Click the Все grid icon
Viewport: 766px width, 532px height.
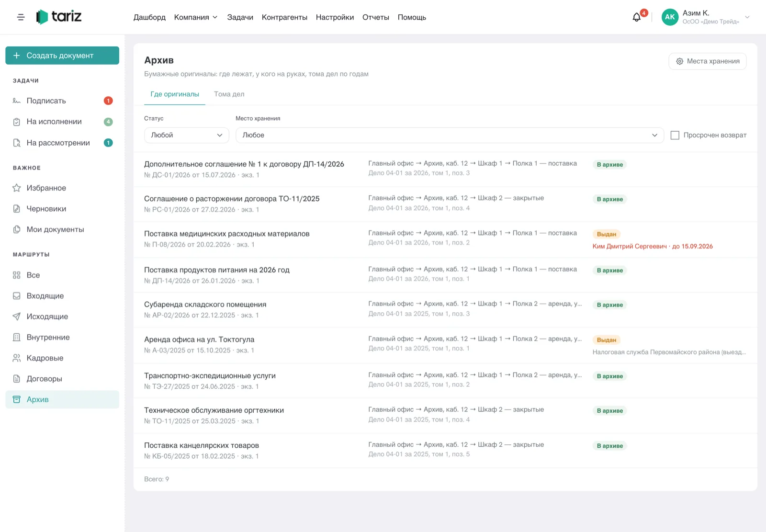(x=17, y=275)
